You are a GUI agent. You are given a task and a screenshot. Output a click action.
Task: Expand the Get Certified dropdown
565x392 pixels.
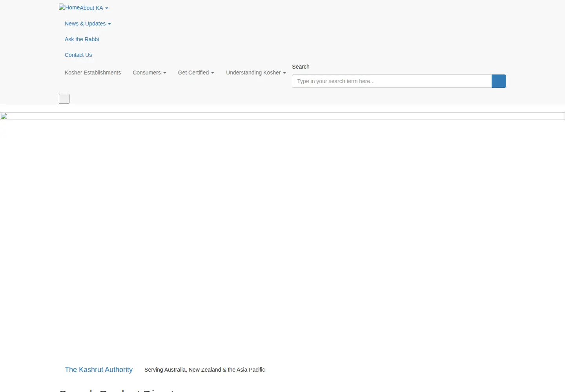click(x=196, y=73)
